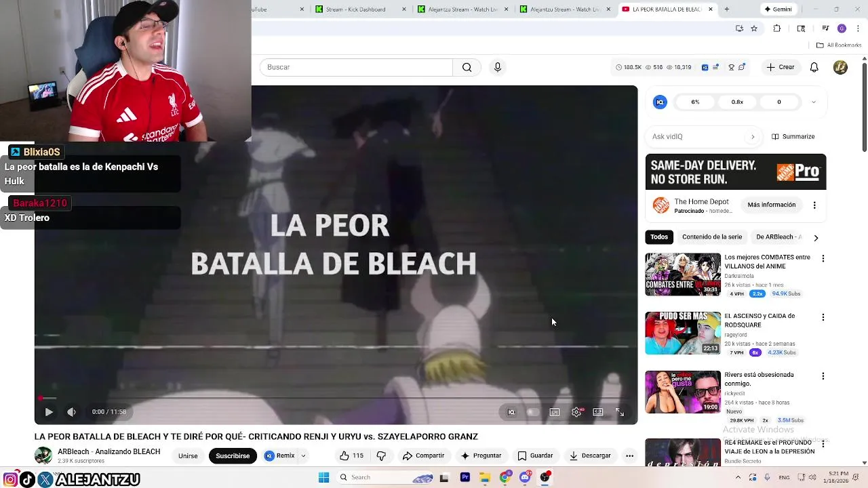Open options for the Rivers video
This screenshot has height=488, width=868.
coord(823,376)
